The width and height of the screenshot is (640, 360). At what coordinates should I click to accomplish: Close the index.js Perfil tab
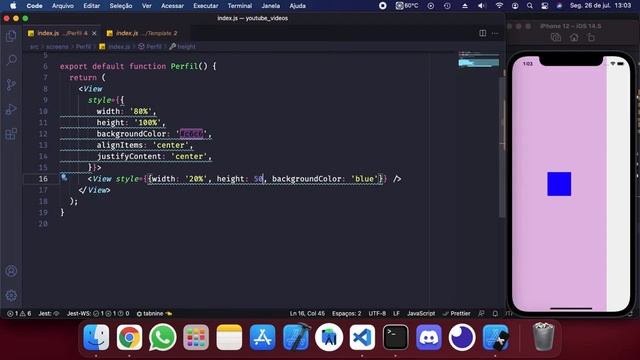point(94,33)
